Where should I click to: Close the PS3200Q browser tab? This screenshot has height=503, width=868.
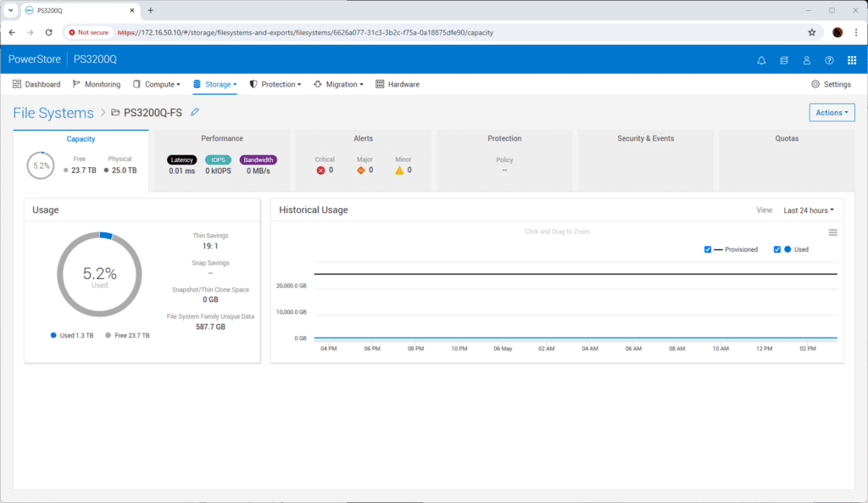coord(132,10)
